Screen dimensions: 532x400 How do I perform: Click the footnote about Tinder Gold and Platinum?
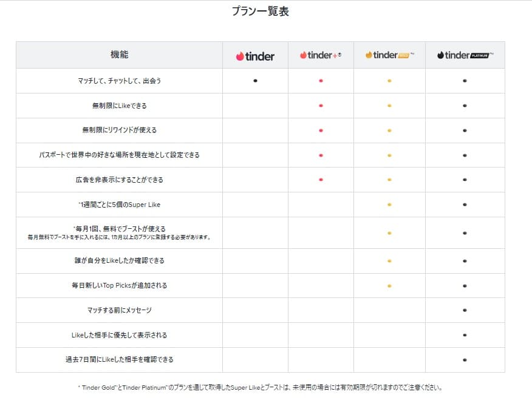coord(261,387)
